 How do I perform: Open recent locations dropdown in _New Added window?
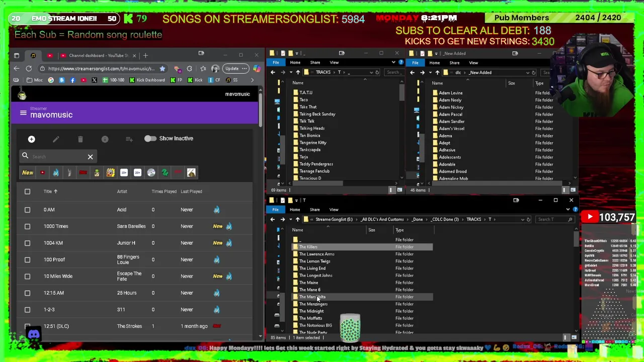pyautogui.click(x=430, y=72)
